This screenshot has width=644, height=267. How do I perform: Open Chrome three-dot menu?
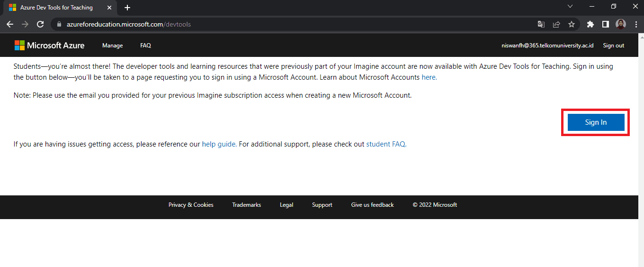[x=635, y=24]
